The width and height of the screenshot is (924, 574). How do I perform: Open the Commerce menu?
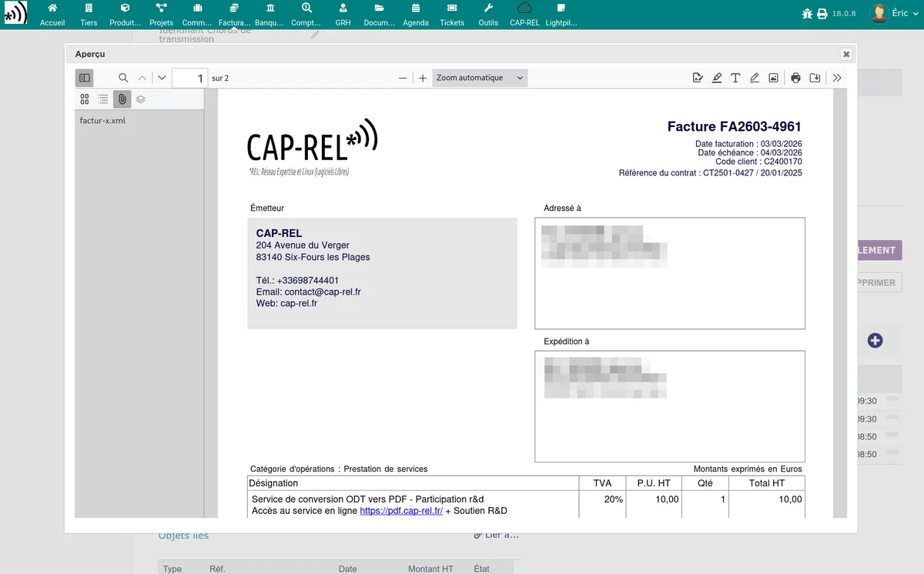coord(198,15)
